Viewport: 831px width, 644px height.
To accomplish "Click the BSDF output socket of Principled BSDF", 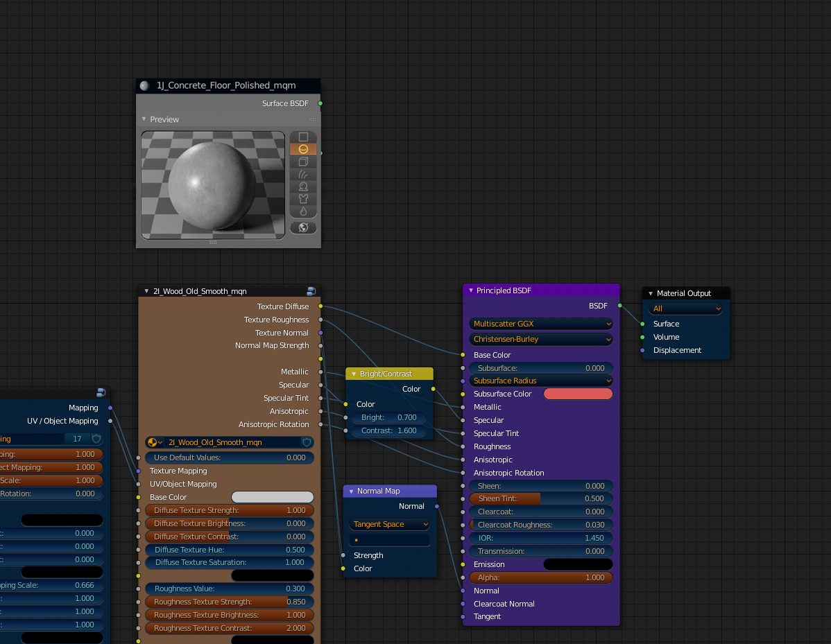I will point(619,306).
